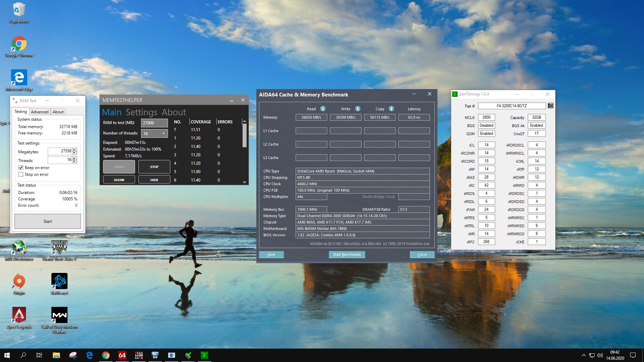The height and width of the screenshot is (362, 644).
Task: Switch to the green checkmark RAM chip taskbar icon
Action: (188, 355)
